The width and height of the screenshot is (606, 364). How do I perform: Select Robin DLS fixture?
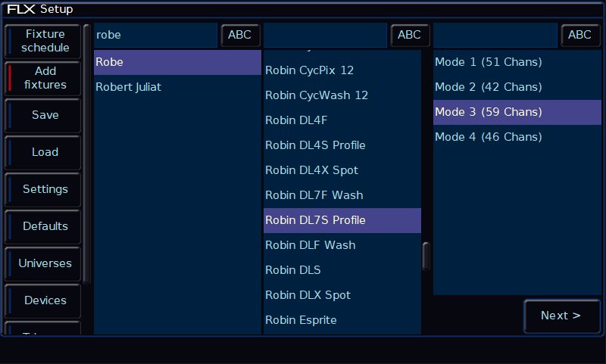pyautogui.click(x=342, y=270)
